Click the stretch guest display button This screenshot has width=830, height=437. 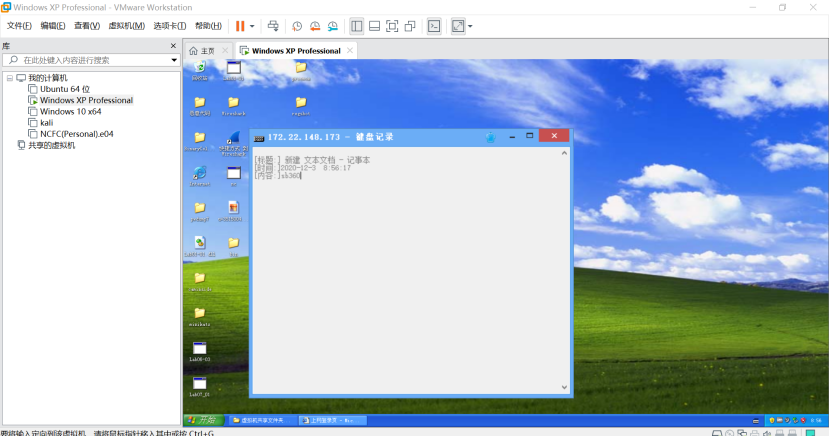(x=457, y=26)
